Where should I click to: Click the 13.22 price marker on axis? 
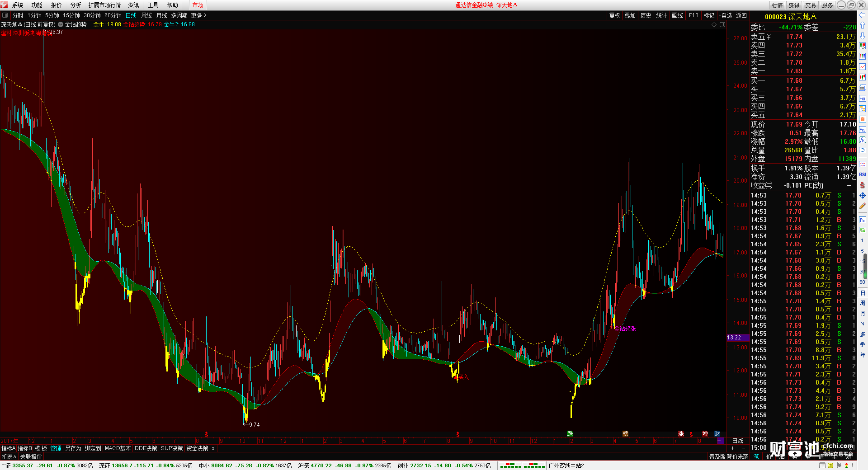(x=737, y=338)
